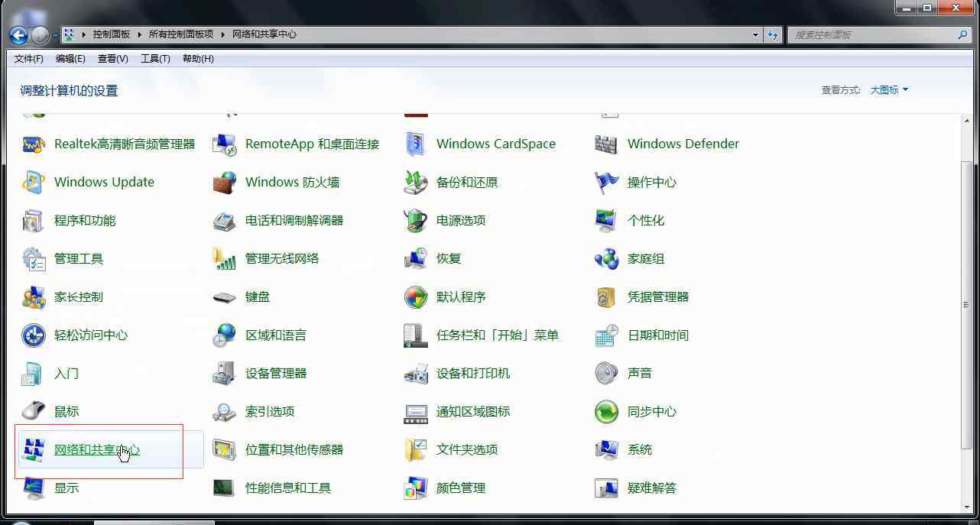Open the 声音 speaker icon

point(607,373)
